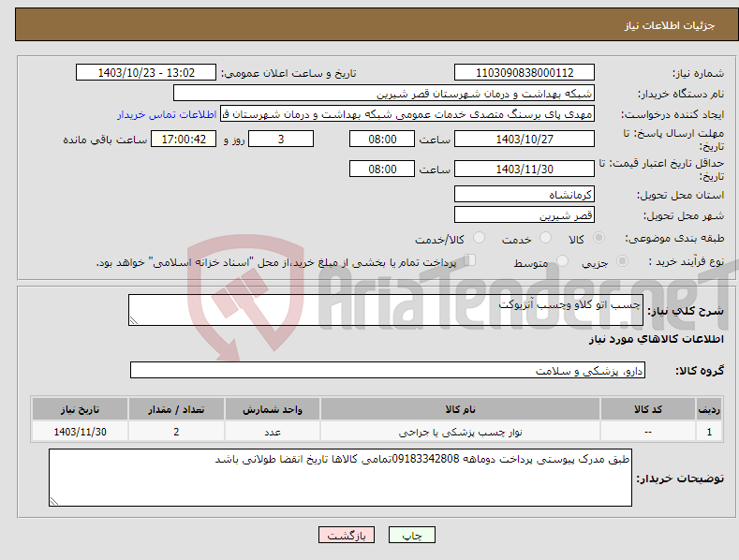Click the remaining days field showing 3

tap(281, 139)
